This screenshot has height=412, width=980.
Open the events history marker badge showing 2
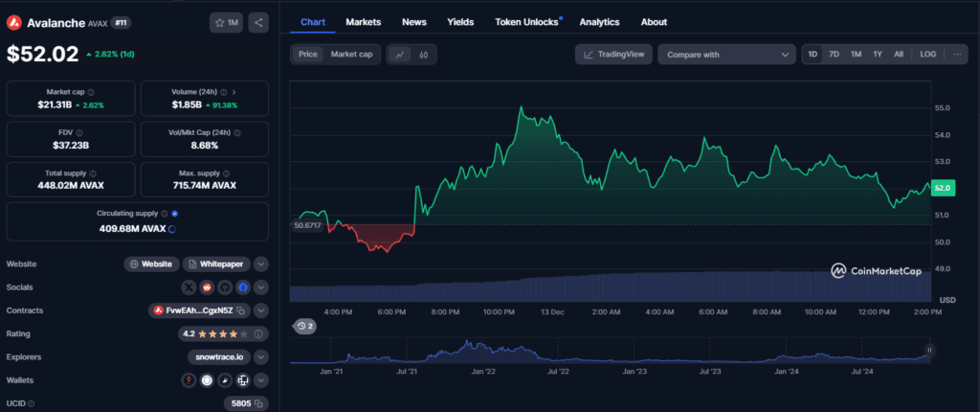304,326
